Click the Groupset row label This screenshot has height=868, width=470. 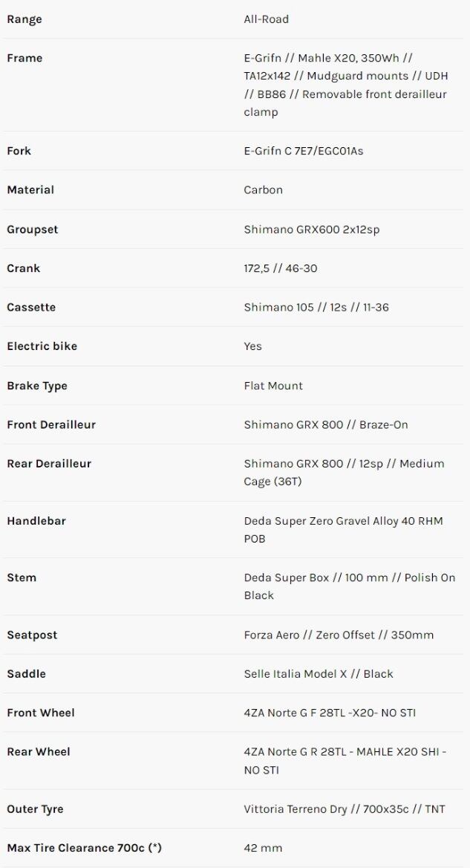(x=32, y=230)
